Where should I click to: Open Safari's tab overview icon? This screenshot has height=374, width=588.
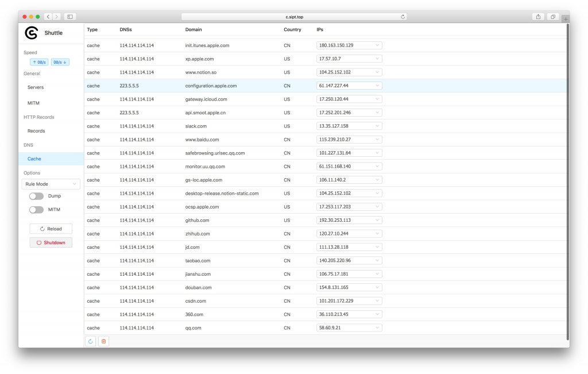(553, 17)
